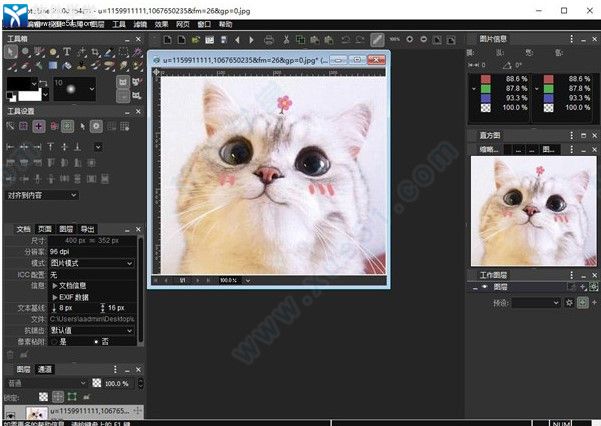Open the 图片信息 panel options menu (three dots)
Screen dimensions: 601x426
pyautogui.click(x=571, y=39)
